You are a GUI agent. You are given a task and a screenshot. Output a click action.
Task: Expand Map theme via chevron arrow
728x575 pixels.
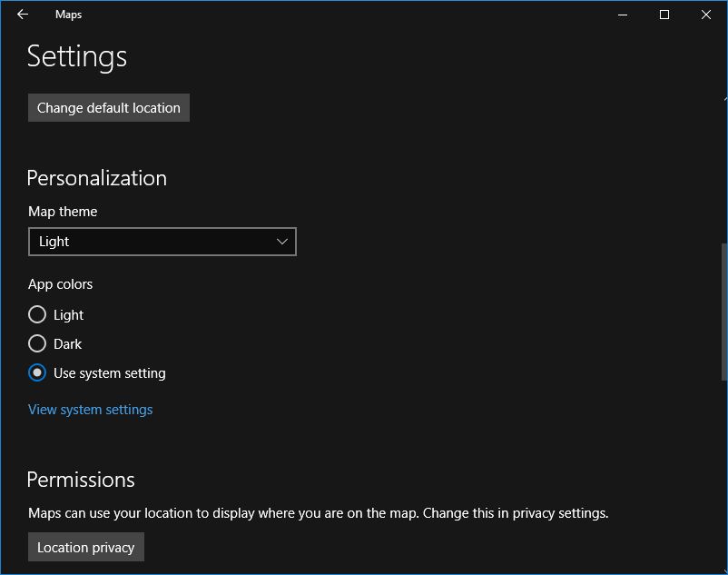point(281,242)
